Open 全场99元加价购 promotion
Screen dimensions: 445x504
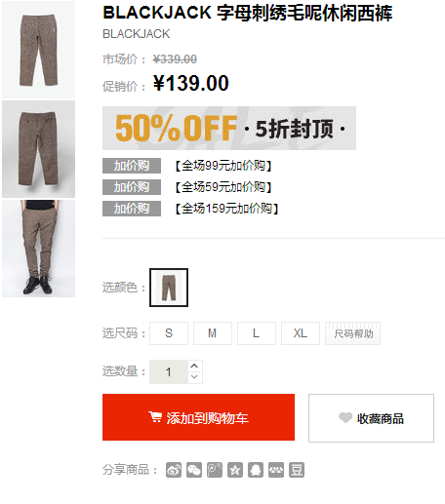[223, 166]
